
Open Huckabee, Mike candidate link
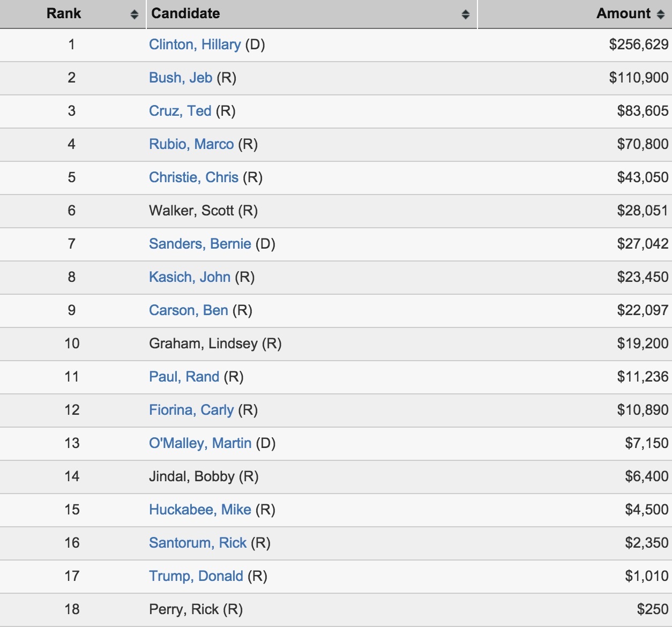tap(200, 510)
